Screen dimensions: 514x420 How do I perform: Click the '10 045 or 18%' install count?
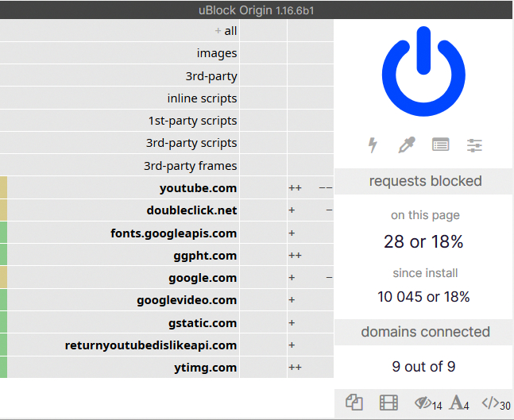423,297
